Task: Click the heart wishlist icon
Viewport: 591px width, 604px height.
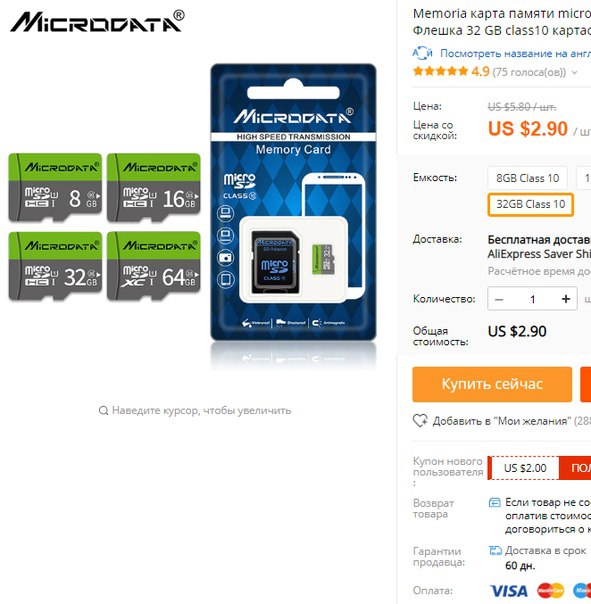Action: 420,421
